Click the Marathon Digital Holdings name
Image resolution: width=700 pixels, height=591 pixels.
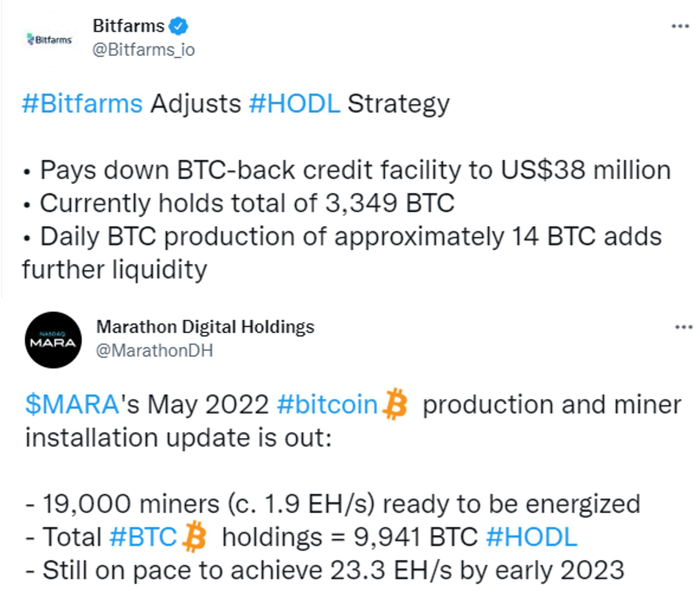click(205, 327)
